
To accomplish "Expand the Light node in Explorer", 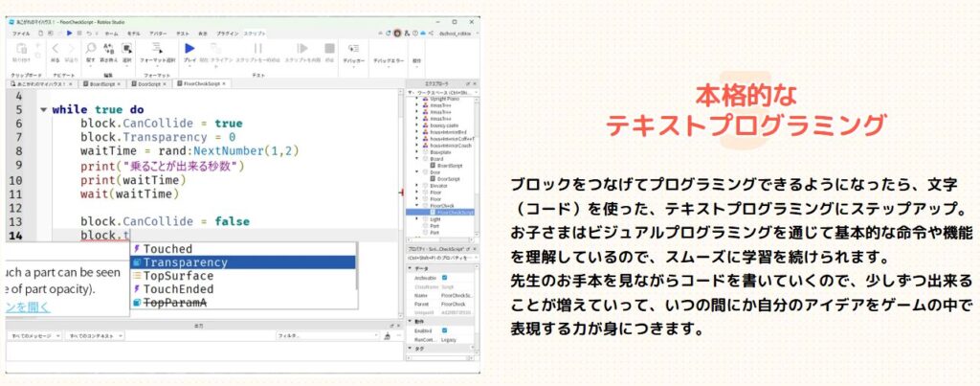I will 417,219.
